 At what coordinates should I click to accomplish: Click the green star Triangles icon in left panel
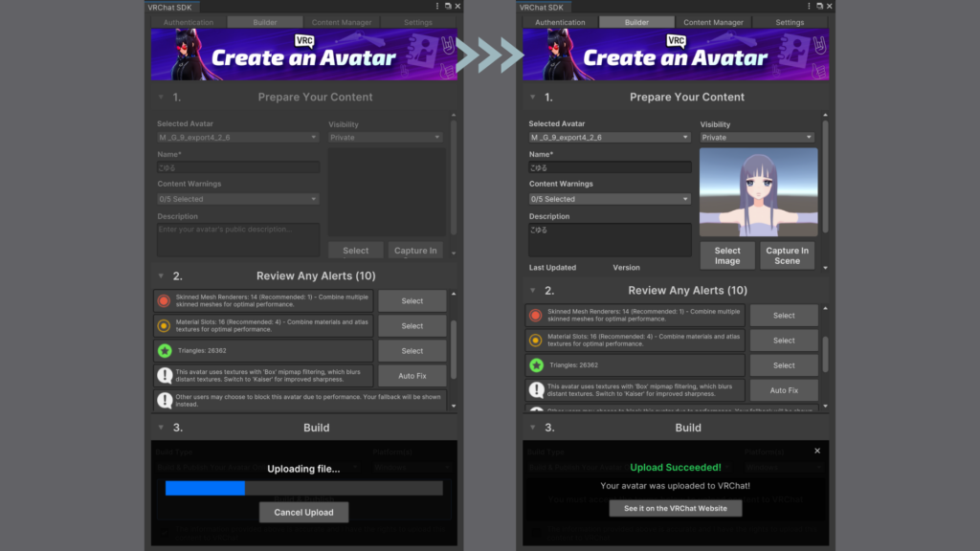pyautogui.click(x=164, y=351)
